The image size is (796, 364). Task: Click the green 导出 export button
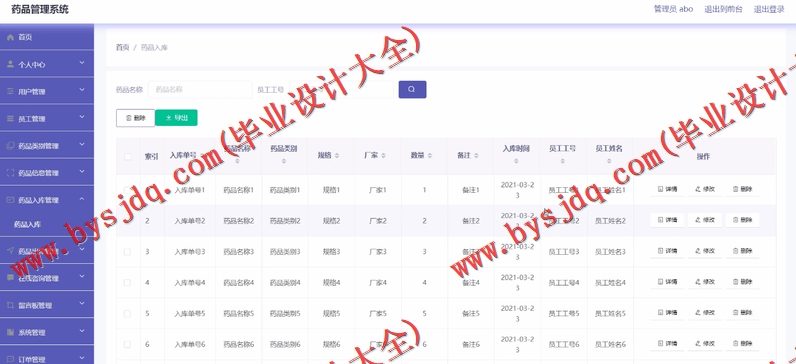pos(176,118)
